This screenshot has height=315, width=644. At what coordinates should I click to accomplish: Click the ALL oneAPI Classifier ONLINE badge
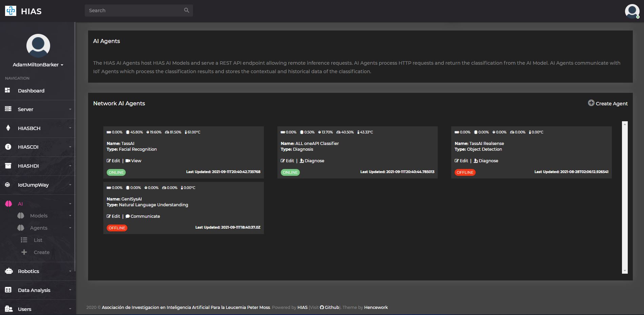tap(290, 172)
